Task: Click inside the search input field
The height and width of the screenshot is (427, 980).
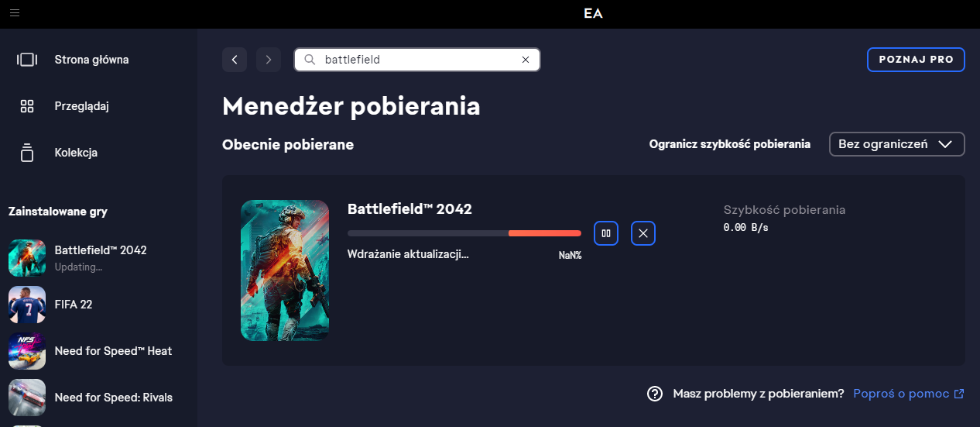Action: pyautogui.click(x=418, y=60)
